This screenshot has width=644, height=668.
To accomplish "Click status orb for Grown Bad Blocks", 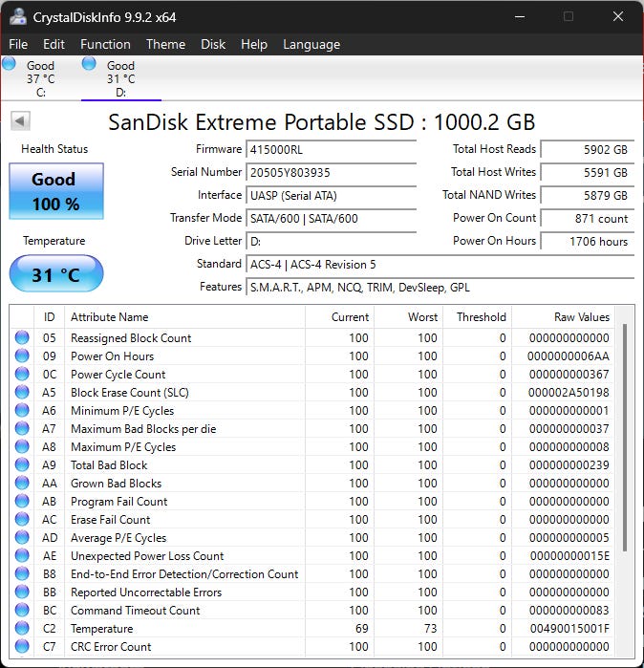I will click(22, 484).
